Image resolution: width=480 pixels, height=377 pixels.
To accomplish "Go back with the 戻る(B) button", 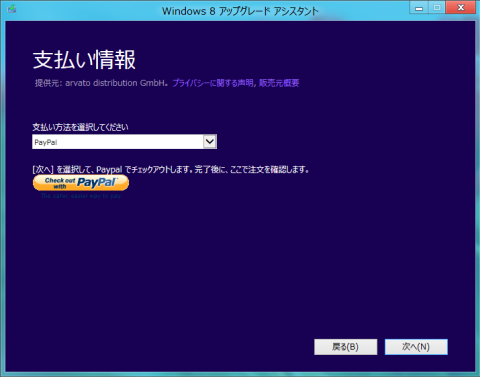I will [346, 347].
